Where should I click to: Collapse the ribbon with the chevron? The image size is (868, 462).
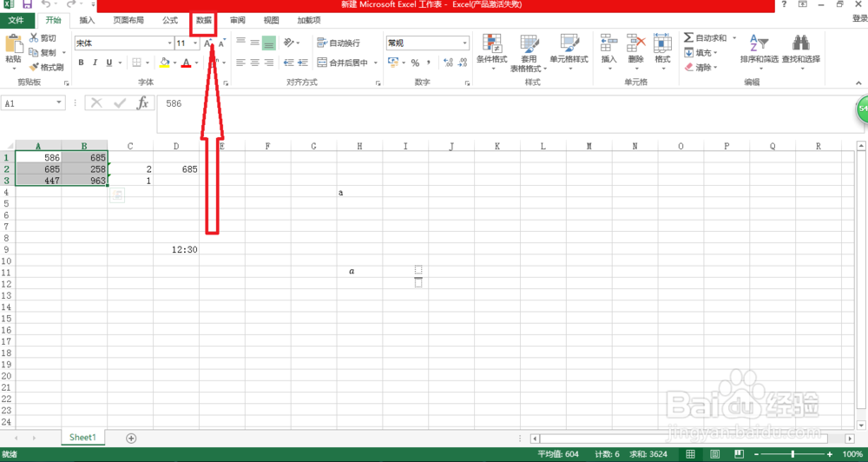tap(858, 82)
